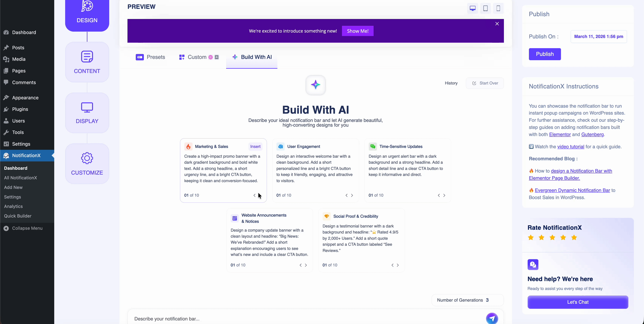
Task: Show previous Social Proof & Credibility prompt
Action: [392, 265]
